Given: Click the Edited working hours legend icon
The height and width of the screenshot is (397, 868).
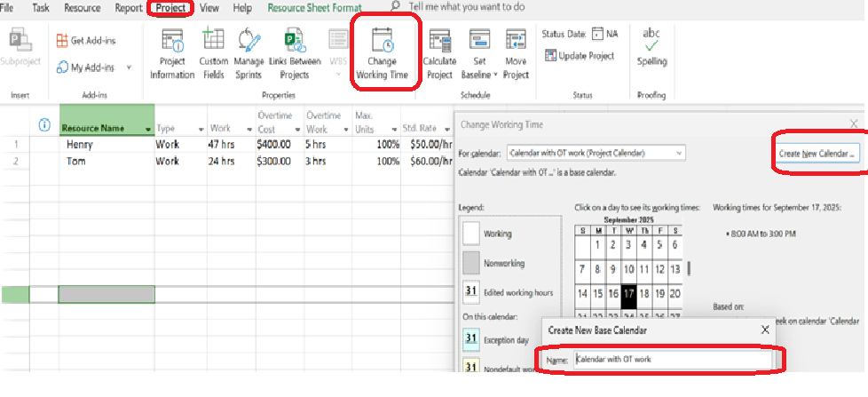Looking at the screenshot, I should (x=470, y=291).
